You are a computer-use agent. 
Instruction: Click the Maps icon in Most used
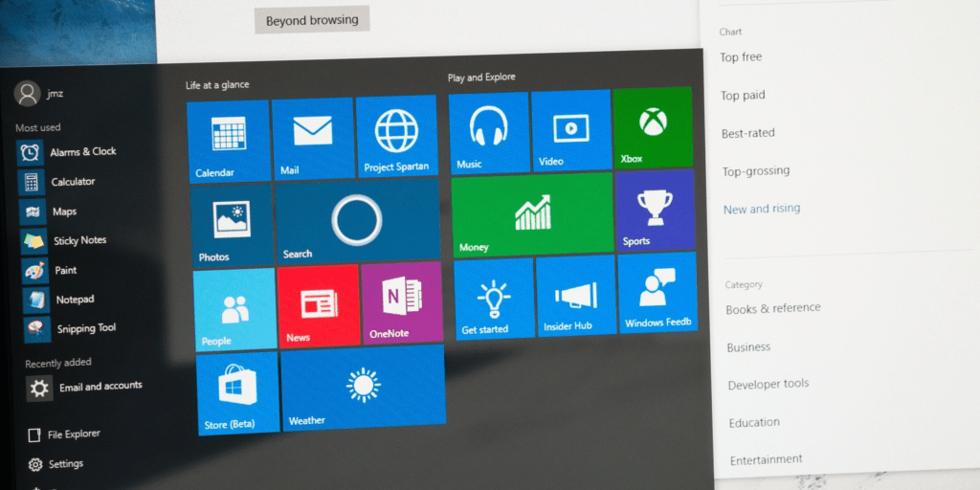click(x=33, y=212)
